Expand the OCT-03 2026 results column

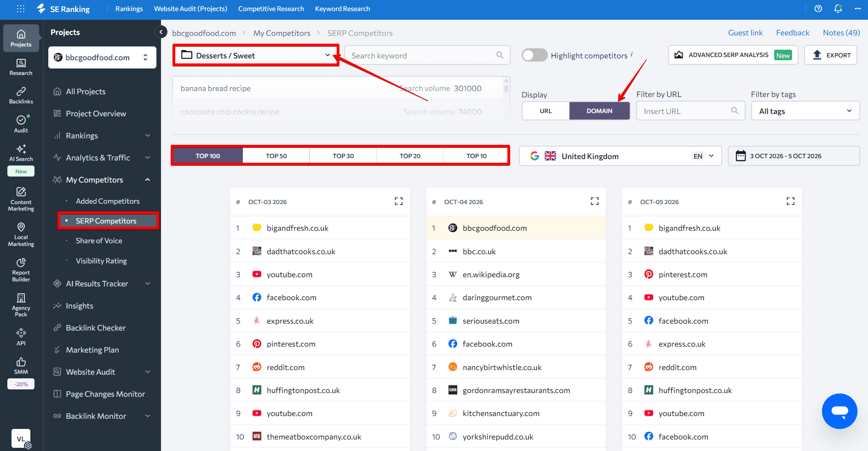(399, 201)
